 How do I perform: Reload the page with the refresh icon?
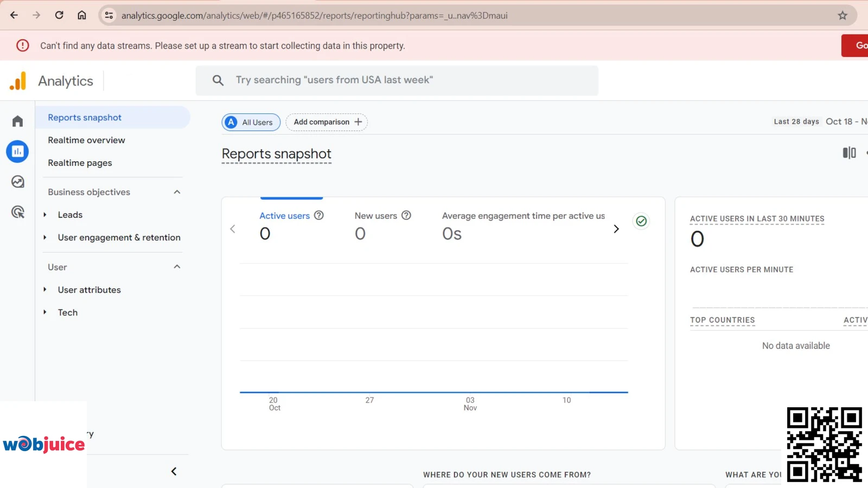[x=59, y=15]
